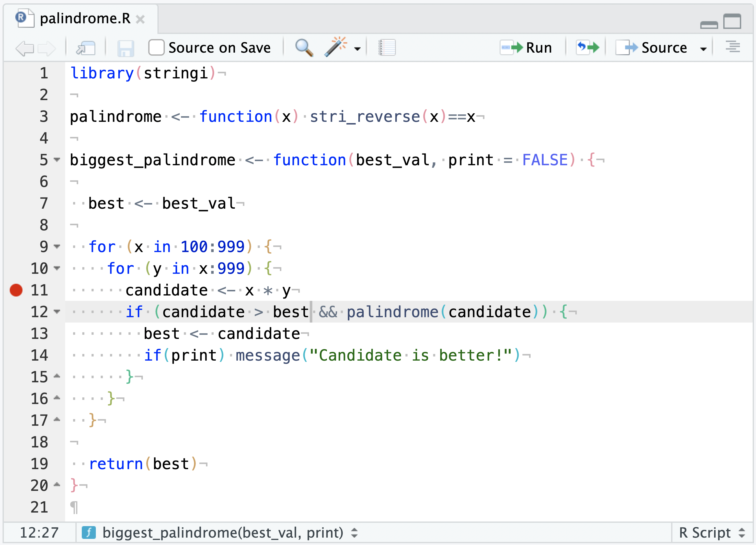Click the Compile Report notebook icon
Viewport: 756px width, 545px height.
pyautogui.click(x=387, y=48)
